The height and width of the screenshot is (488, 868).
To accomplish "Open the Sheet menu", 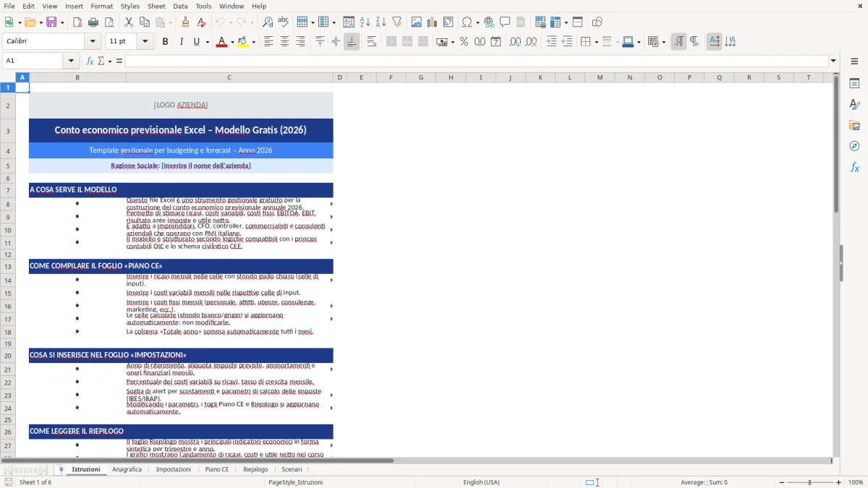I will pyautogui.click(x=156, y=6).
